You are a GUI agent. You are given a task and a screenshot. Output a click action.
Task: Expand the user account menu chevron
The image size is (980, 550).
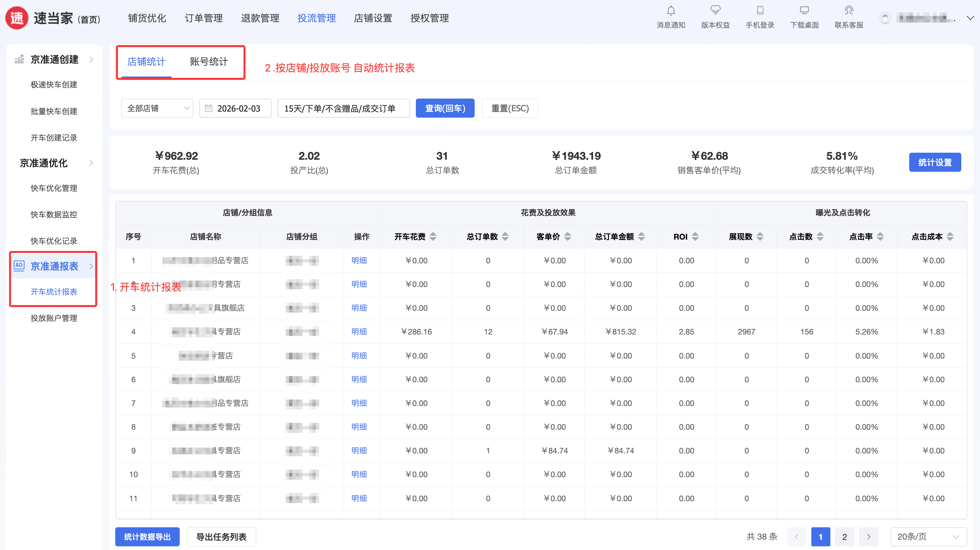coord(970,18)
